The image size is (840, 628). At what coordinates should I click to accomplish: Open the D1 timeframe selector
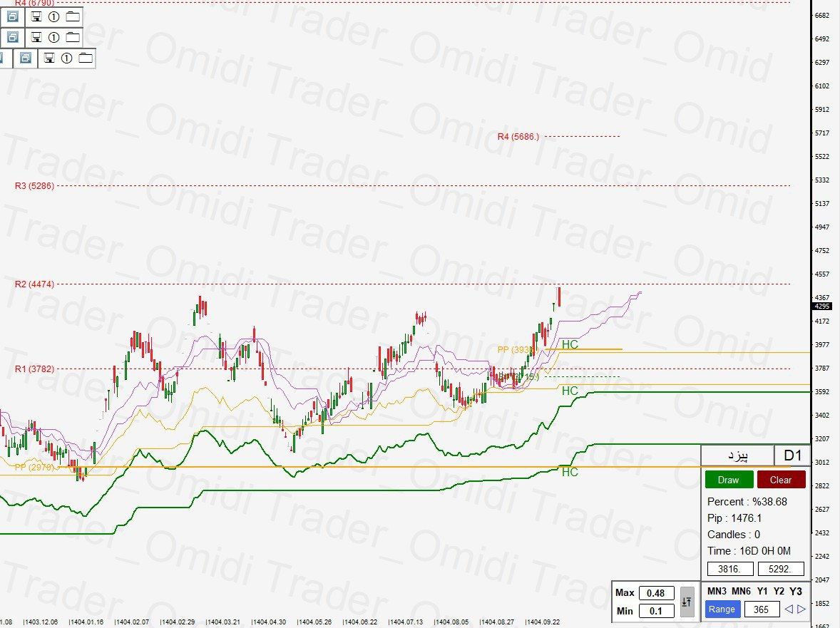791,455
